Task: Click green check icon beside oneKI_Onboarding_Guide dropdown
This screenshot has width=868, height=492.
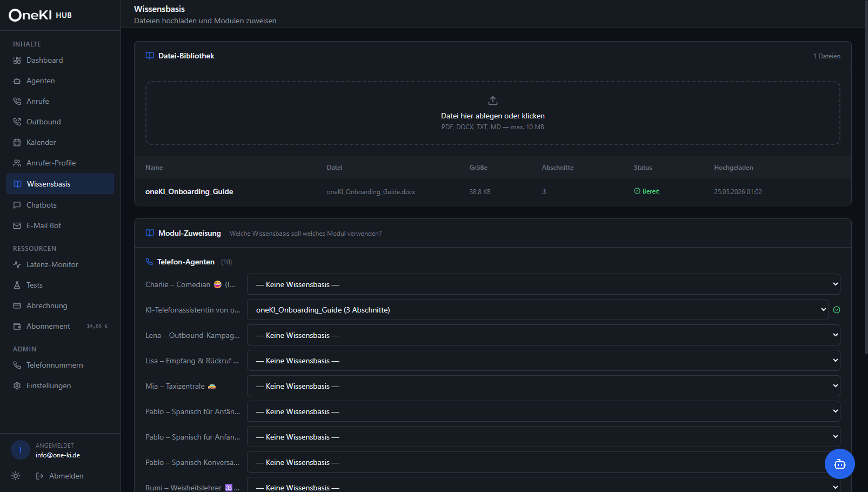Action: pyautogui.click(x=837, y=310)
